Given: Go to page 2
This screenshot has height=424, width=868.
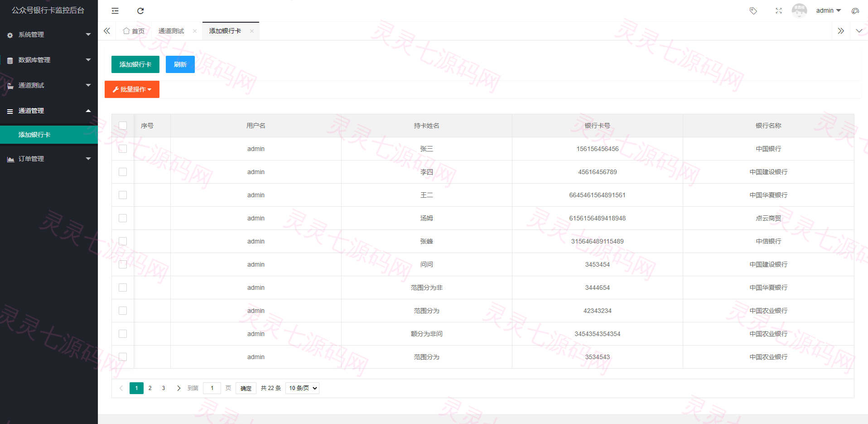Looking at the screenshot, I should [150, 388].
